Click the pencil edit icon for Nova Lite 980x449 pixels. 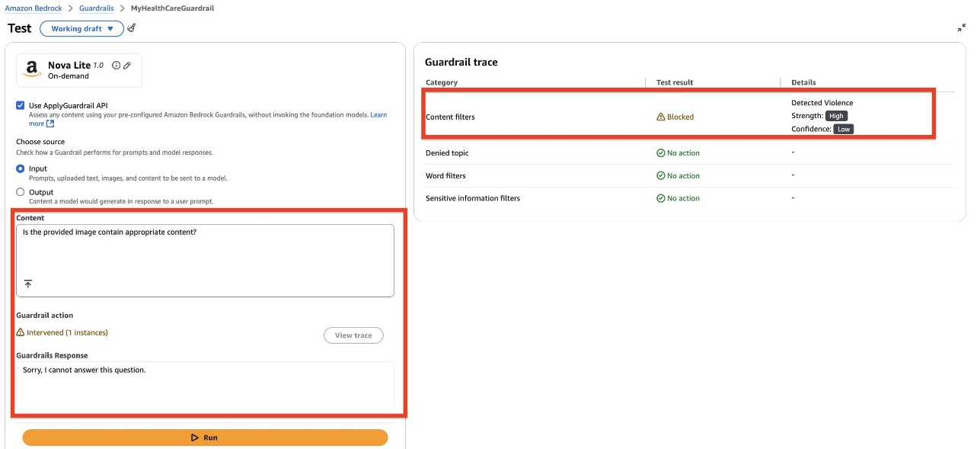(127, 66)
